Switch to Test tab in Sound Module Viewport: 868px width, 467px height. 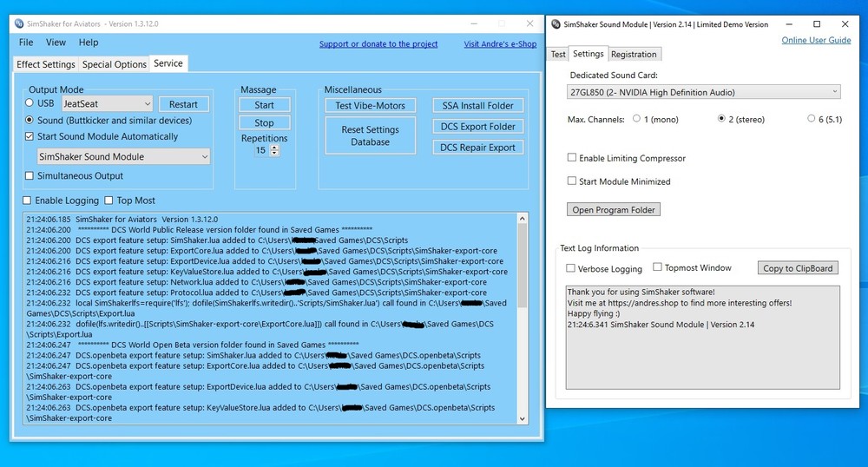point(558,54)
